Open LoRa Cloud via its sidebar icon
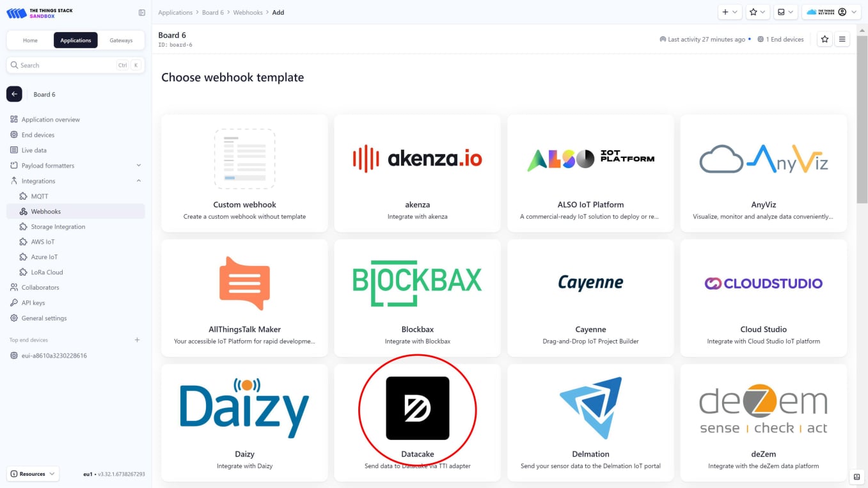The height and width of the screenshot is (488, 868). 22,272
